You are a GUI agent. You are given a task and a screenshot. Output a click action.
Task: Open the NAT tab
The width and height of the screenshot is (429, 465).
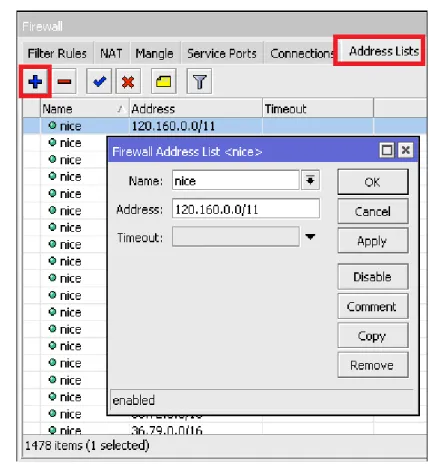[111, 53]
